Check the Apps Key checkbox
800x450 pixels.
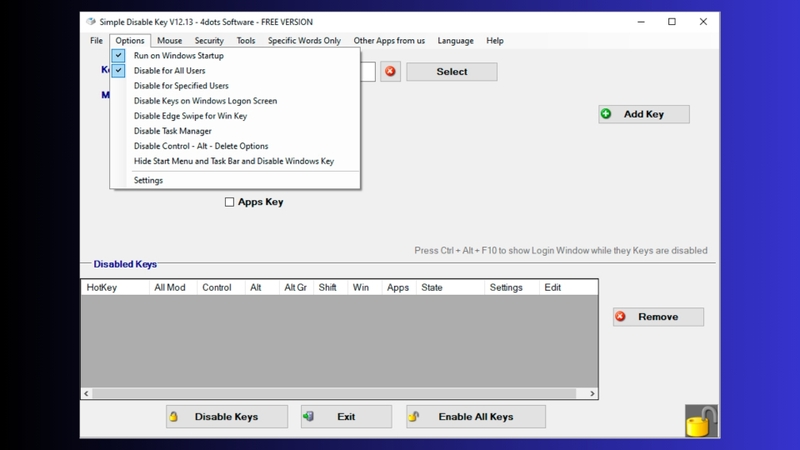[x=230, y=202]
